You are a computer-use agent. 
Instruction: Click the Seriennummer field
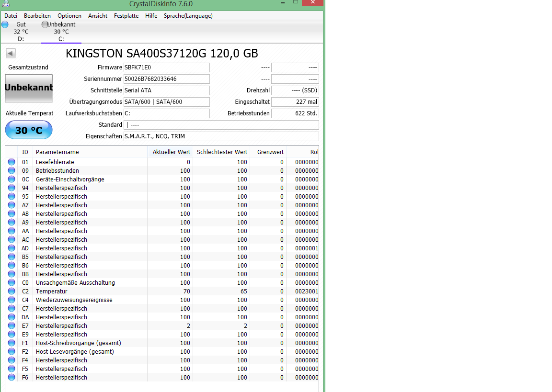pos(167,79)
